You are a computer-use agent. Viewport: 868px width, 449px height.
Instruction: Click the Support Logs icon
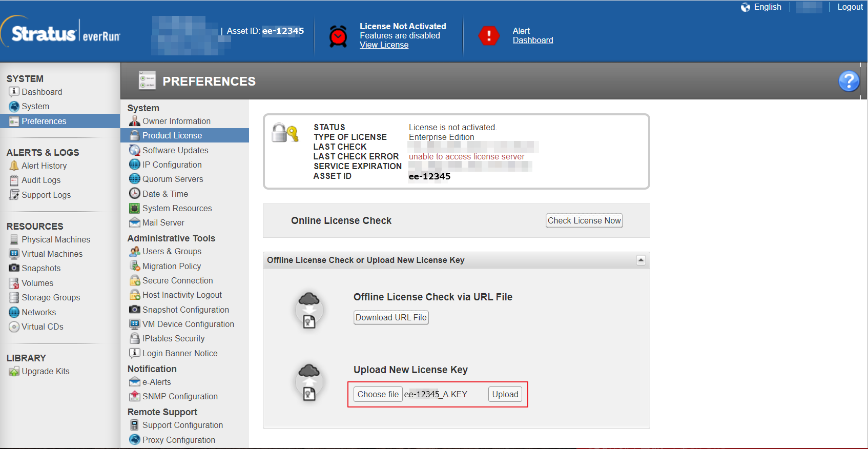point(14,195)
